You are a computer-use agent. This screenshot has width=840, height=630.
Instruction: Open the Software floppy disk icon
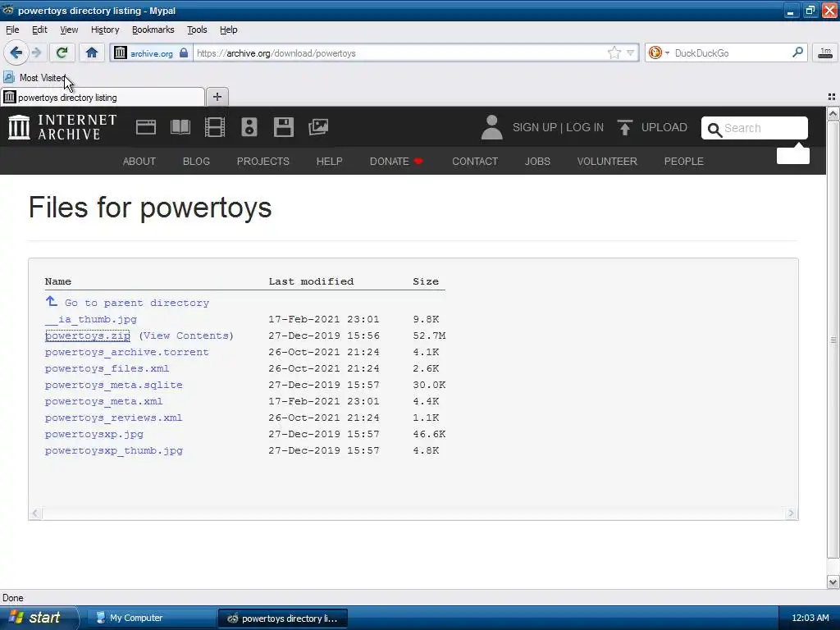[x=283, y=127]
